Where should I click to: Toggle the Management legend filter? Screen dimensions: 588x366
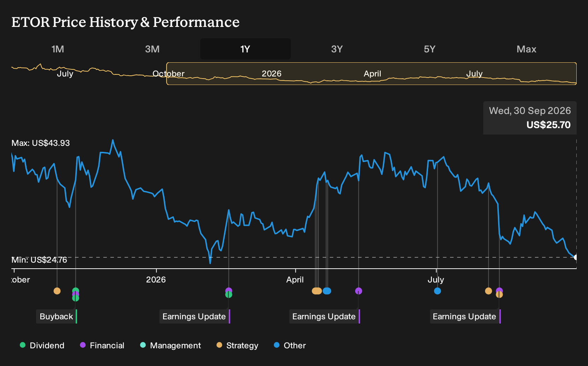point(171,345)
